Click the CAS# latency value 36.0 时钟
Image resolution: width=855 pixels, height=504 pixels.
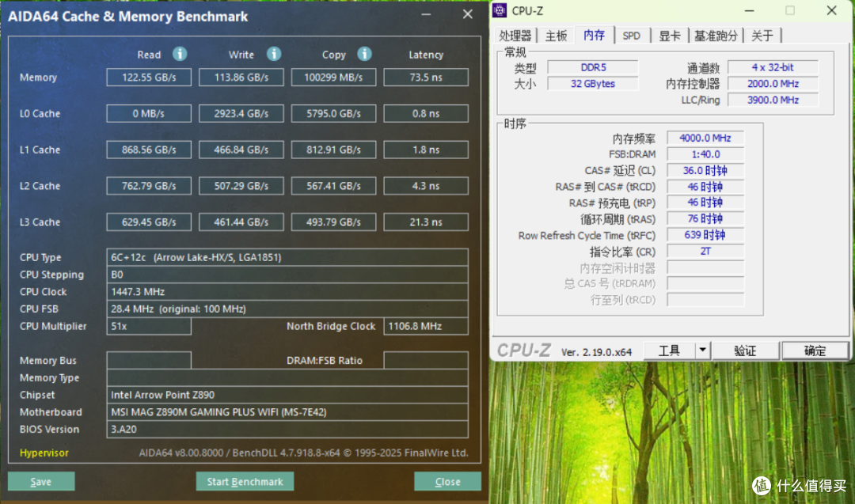pyautogui.click(x=705, y=171)
